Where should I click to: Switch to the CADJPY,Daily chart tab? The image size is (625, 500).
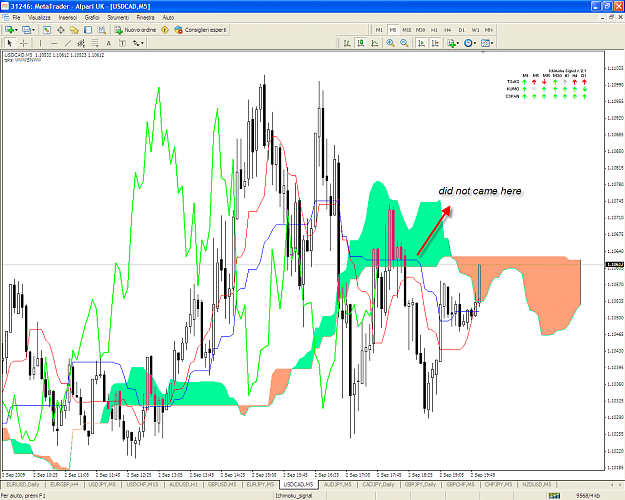point(378,484)
